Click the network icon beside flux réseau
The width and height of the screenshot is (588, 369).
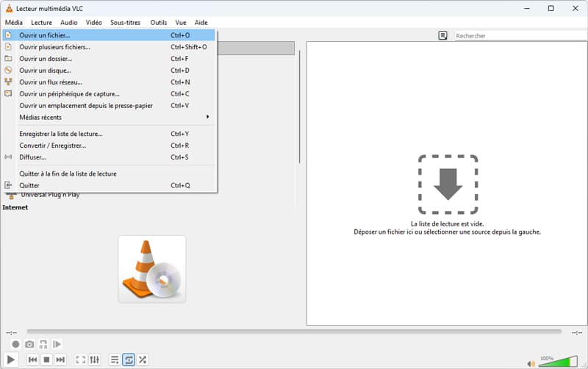(8, 82)
